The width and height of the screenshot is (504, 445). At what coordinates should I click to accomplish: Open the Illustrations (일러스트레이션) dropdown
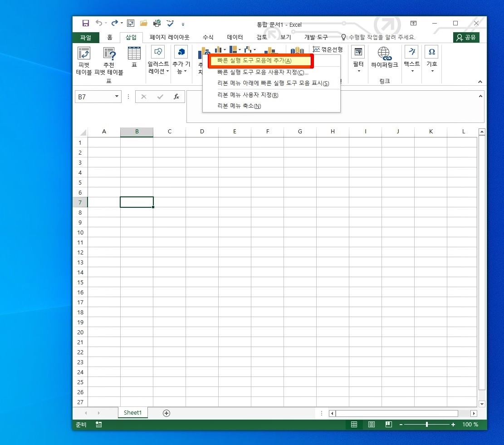[x=158, y=60]
